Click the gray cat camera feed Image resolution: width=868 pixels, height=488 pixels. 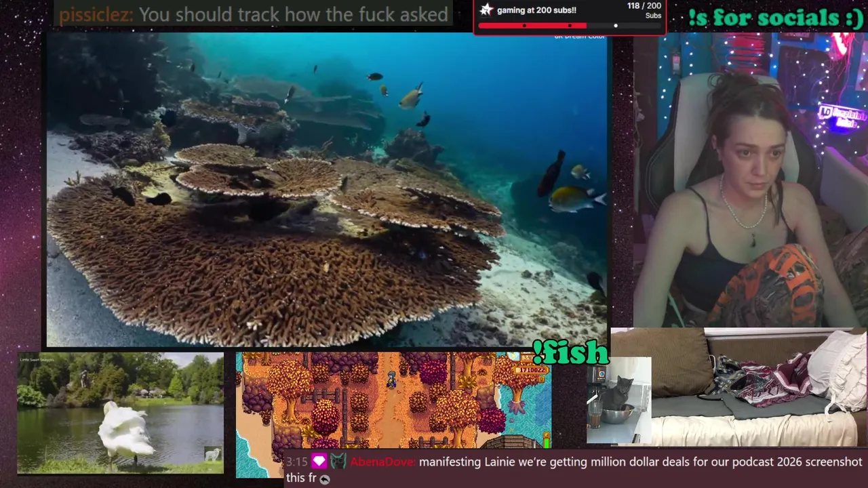tap(619, 401)
